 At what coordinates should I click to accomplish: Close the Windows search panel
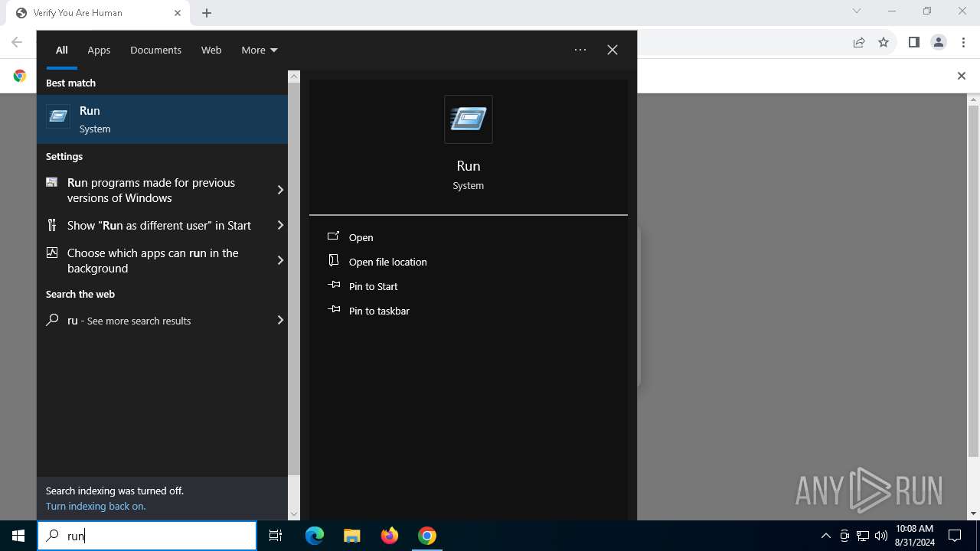click(x=612, y=50)
